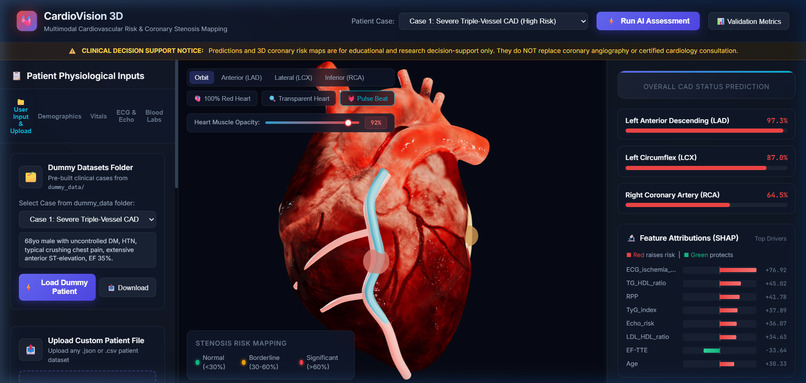Toggle Pulse Beat animation

[367, 98]
